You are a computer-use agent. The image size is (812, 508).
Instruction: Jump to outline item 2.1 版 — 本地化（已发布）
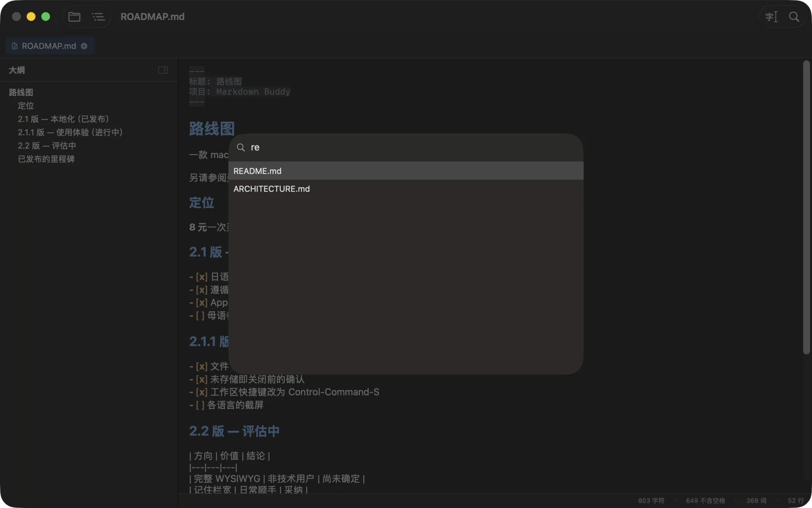tap(63, 119)
